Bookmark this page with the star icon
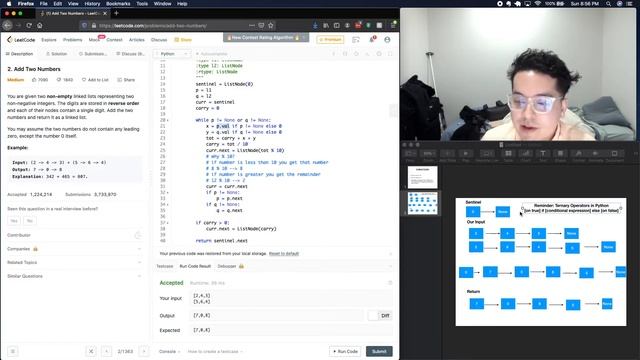640x360 pixels. pyautogui.click(x=271, y=25)
